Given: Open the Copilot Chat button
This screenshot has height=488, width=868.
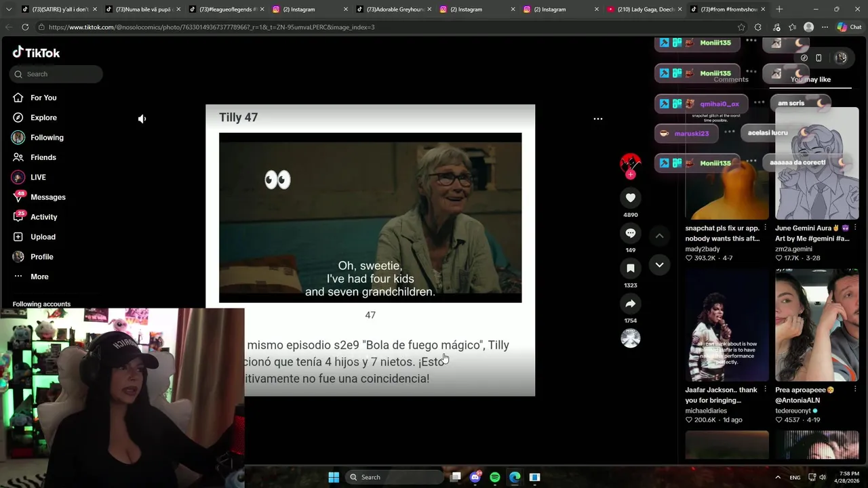Looking at the screenshot, I should [850, 27].
